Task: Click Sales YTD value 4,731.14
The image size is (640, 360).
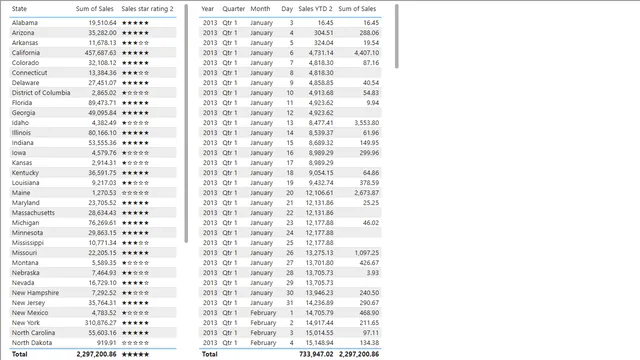Action: [x=321, y=53]
